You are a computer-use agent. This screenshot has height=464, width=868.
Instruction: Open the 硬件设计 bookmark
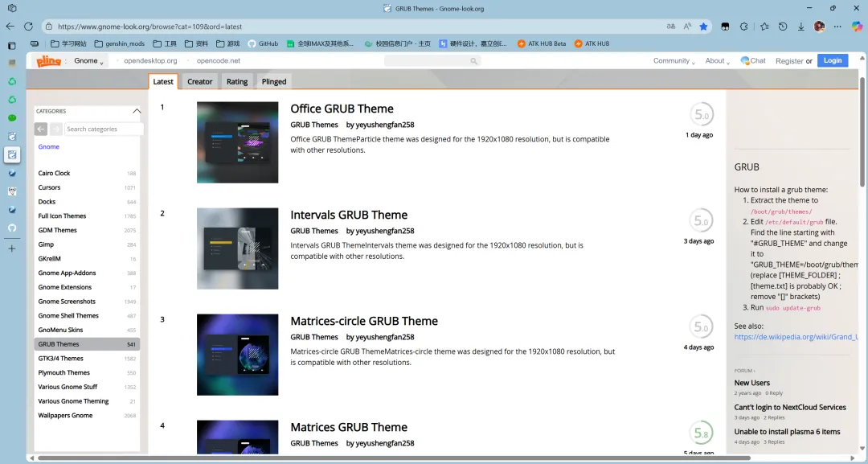click(473, 43)
